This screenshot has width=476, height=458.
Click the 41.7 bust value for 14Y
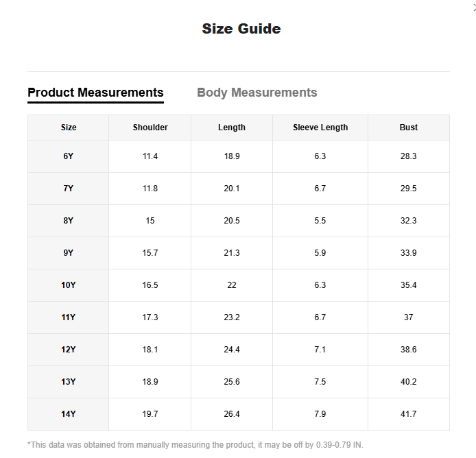tap(409, 414)
